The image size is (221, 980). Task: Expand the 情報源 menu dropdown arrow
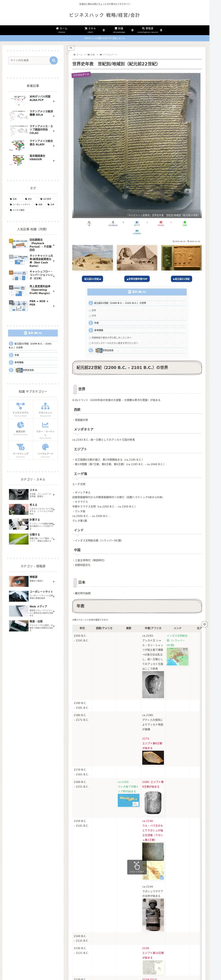point(161,30)
